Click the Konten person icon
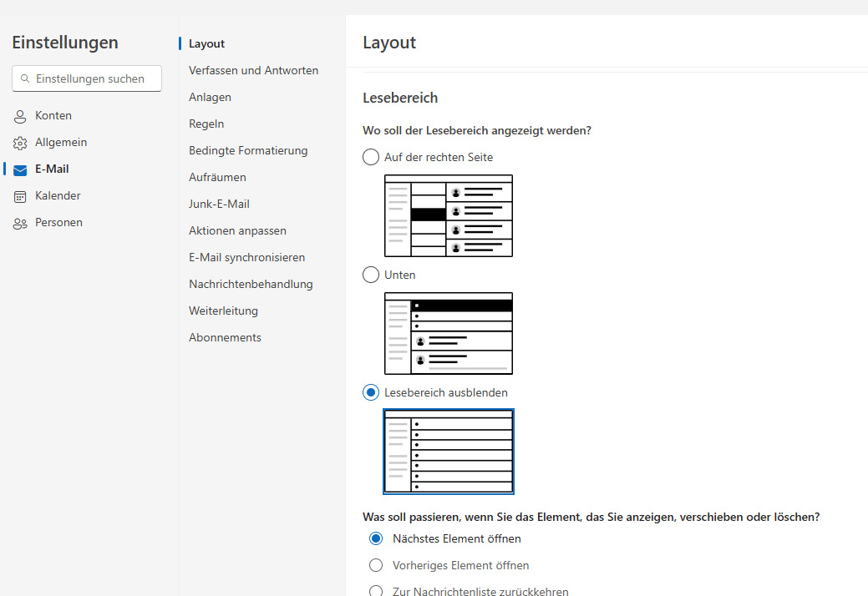Viewport: 868px width, 596px height. point(20,116)
